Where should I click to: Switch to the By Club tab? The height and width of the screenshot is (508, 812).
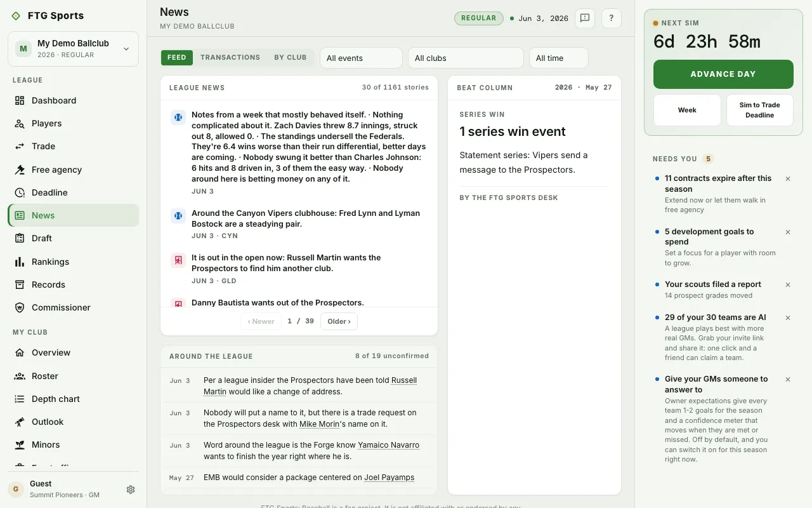[x=291, y=58]
